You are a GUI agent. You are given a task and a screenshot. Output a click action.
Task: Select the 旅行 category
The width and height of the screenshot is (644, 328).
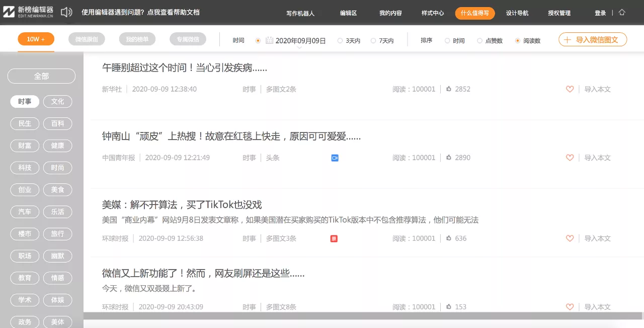[58, 234]
